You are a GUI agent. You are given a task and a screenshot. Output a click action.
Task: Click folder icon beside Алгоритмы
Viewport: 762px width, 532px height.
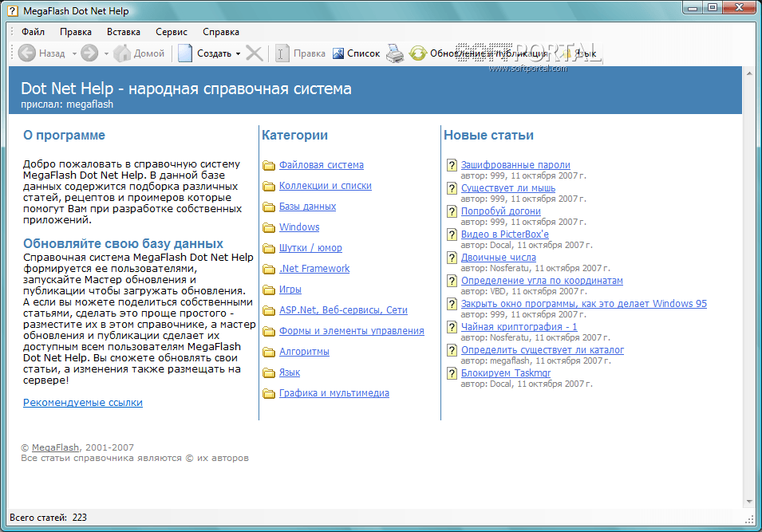coord(269,353)
